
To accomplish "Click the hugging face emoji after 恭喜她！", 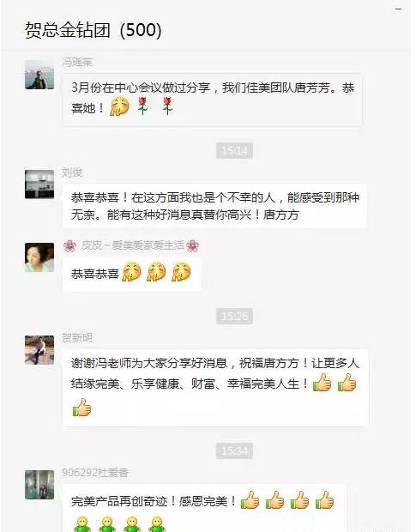I will tap(120, 106).
